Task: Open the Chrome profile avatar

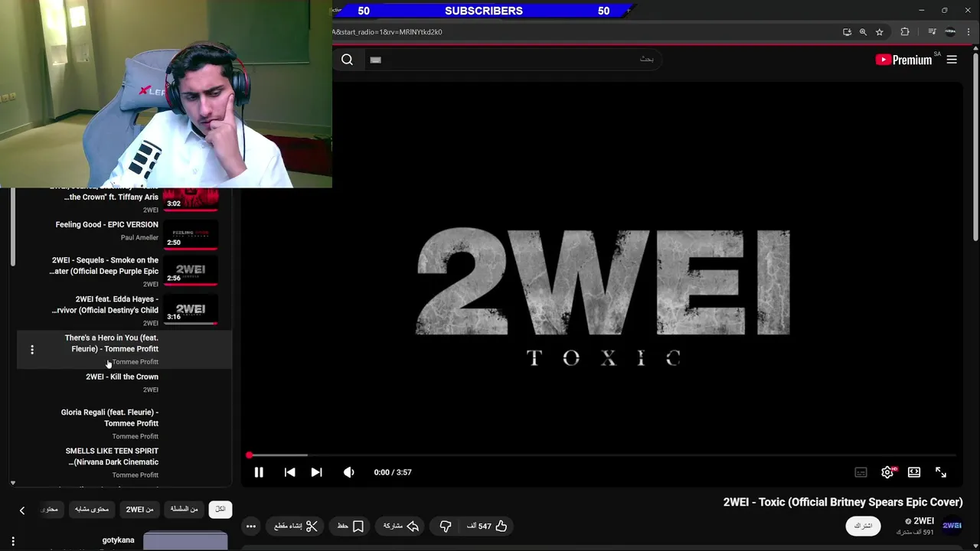Action: coord(950,32)
